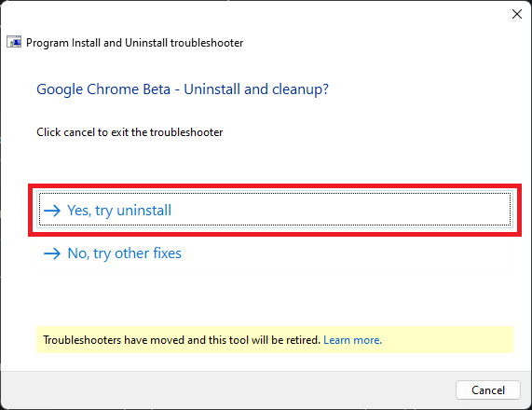This screenshot has width=532, height=410.
Task: Select the 'Yes, try uninstall' text label
Action: 119,211
